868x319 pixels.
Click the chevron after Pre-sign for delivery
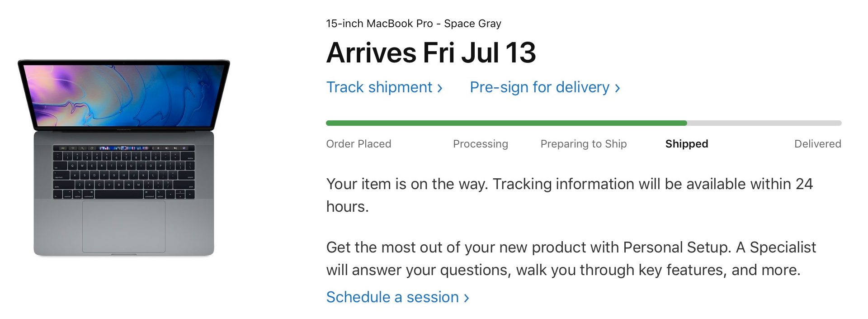[618, 88]
